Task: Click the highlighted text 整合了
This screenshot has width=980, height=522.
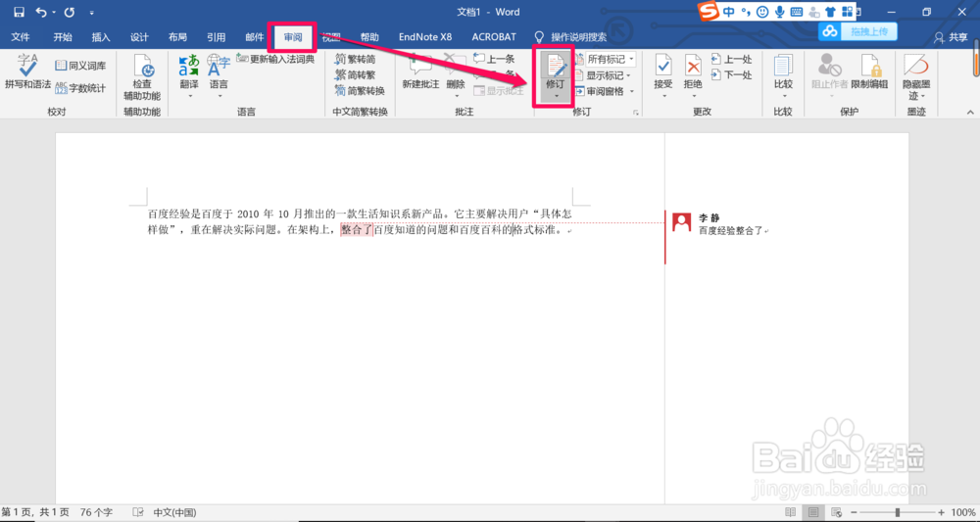Action: tap(357, 230)
